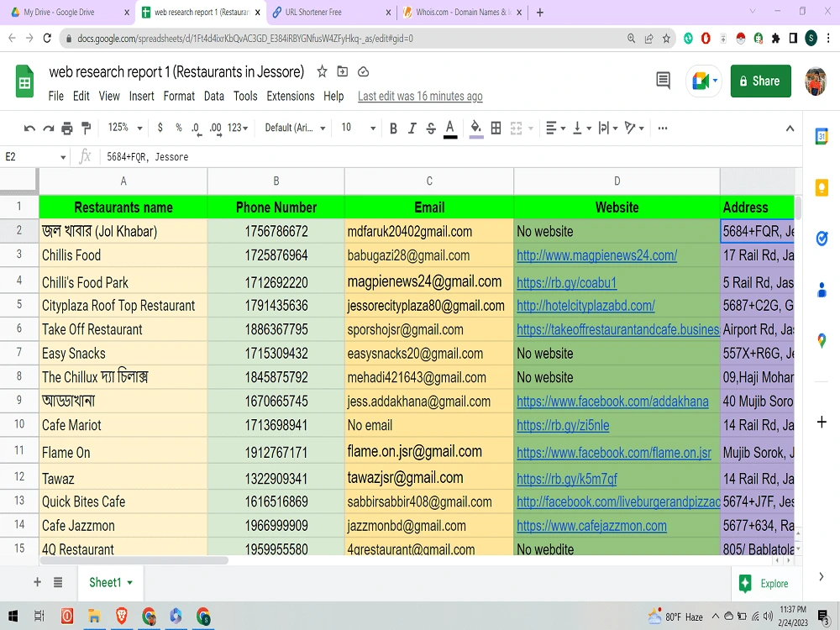Image resolution: width=840 pixels, height=630 pixels.
Task: Decrease decimal places icon
Action: [196, 128]
